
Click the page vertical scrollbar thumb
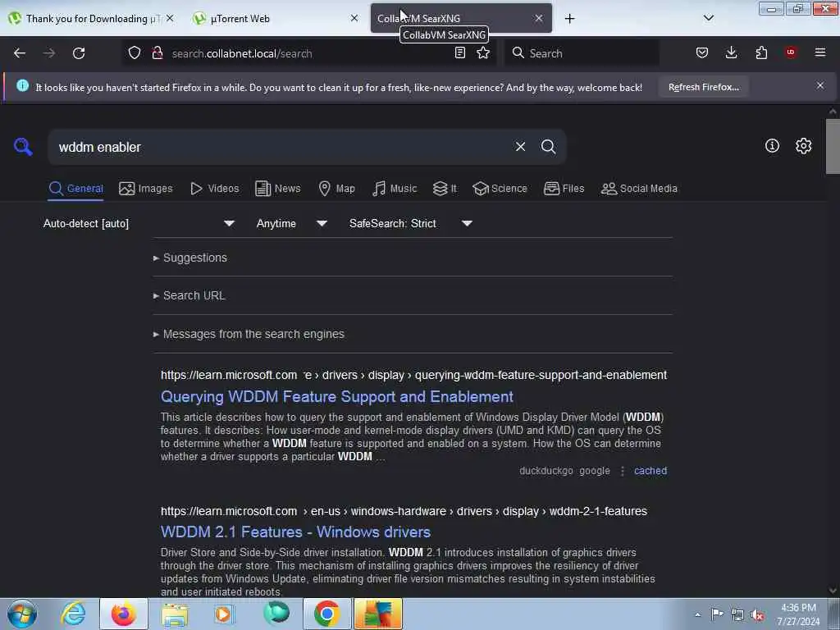[833, 146]
